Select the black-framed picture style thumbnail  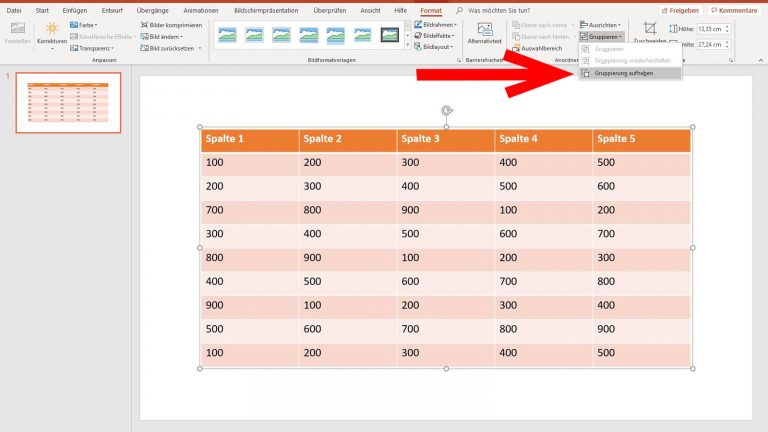[390, 35]
